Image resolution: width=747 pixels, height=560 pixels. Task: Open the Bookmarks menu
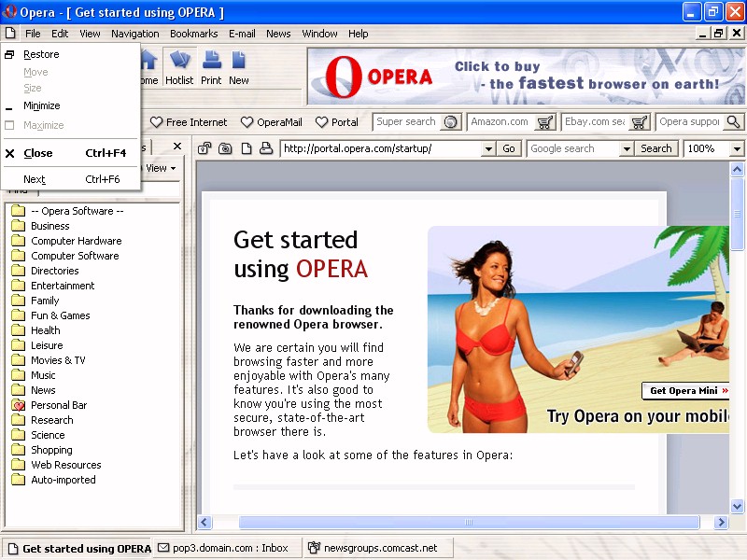pyautogui.click(x=194, y=34)
